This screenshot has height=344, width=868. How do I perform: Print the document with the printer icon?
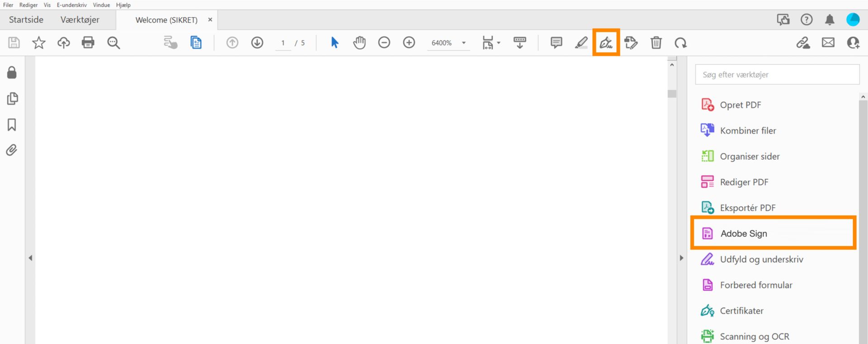[x=88, y=43]
